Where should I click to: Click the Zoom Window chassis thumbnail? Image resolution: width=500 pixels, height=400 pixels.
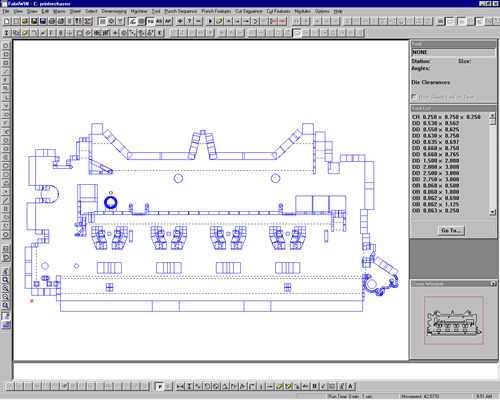tap(454, 320)
